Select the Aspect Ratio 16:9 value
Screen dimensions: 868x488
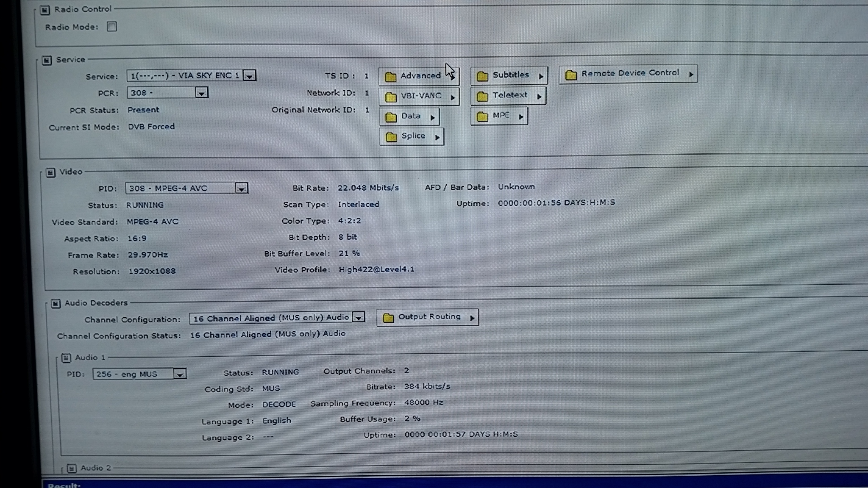point(137,238)
